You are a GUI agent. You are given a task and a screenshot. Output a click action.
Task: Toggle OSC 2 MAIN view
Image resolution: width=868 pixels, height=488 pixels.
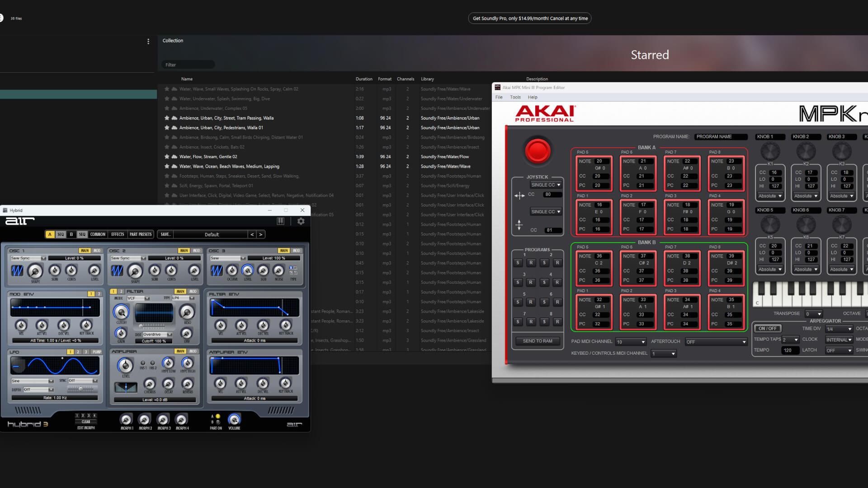184,251
